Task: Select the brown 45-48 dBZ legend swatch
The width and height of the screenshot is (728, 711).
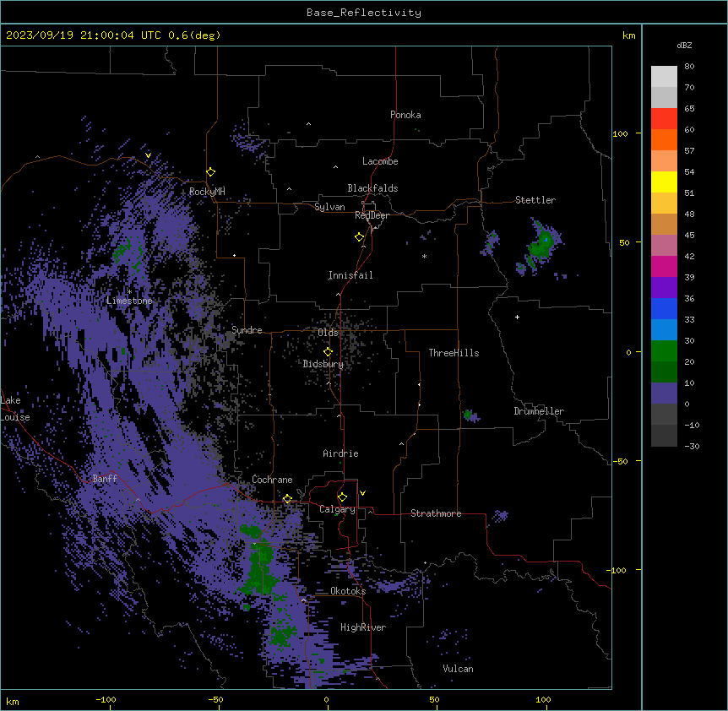Action: click(664, 224)
